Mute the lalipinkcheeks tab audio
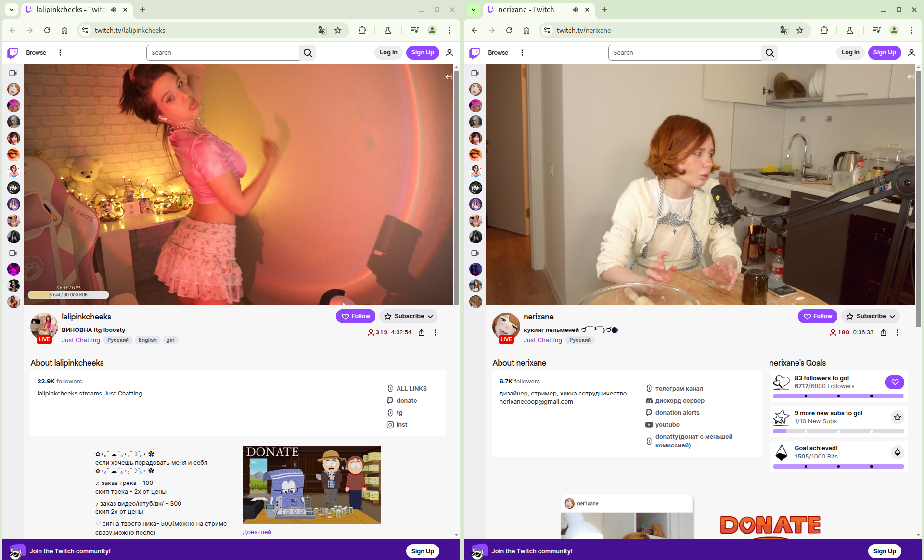This screenshot has height=560, width=924. click(114, 10)
